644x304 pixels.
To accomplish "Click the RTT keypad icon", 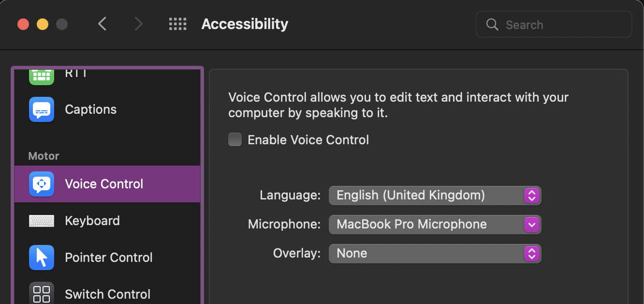I will click(x=42, y=76).
